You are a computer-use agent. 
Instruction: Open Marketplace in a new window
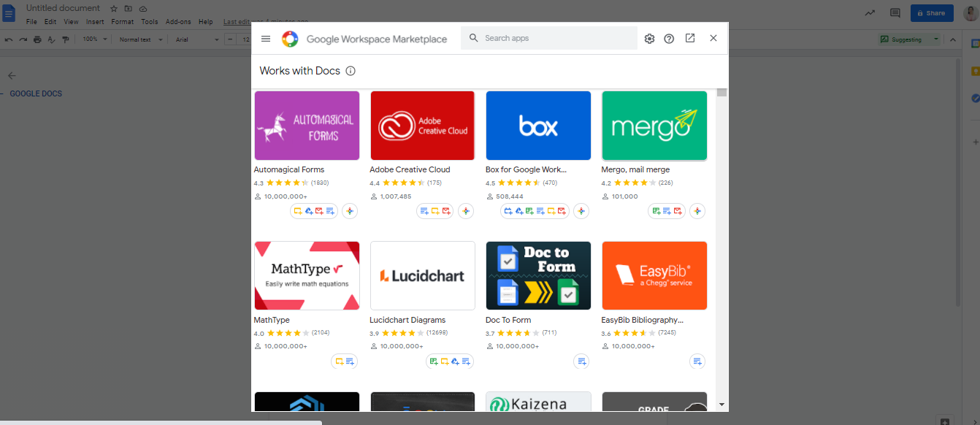point(690,39)
